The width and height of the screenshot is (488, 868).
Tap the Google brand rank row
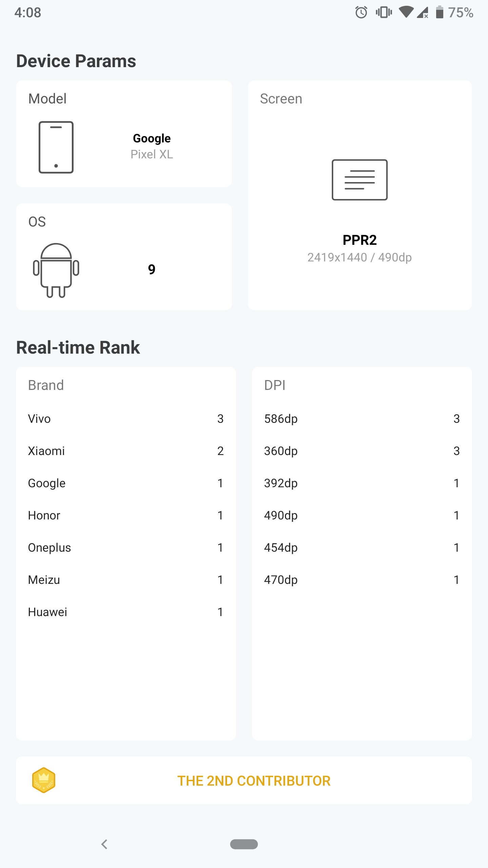coord(125,483)
